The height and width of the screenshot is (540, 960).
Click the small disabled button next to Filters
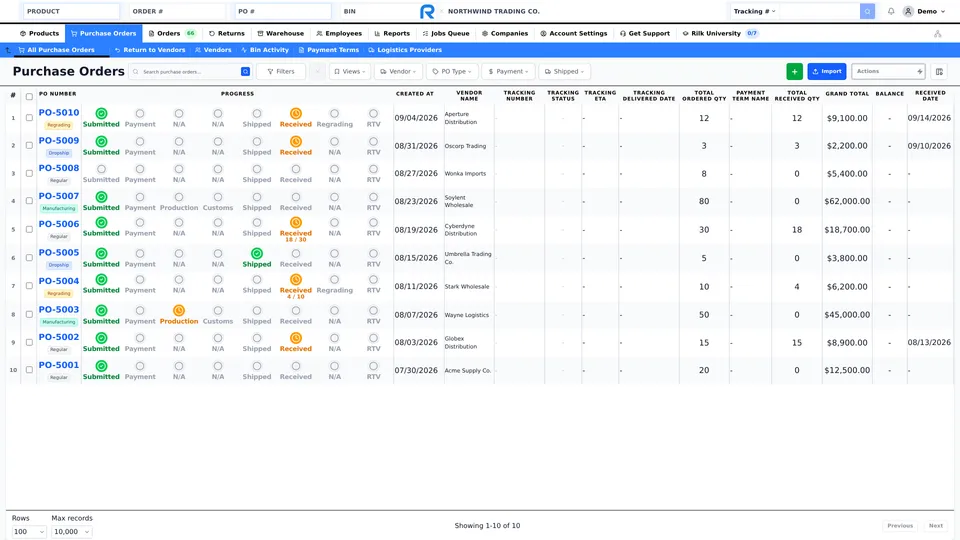tap(317, 72)
